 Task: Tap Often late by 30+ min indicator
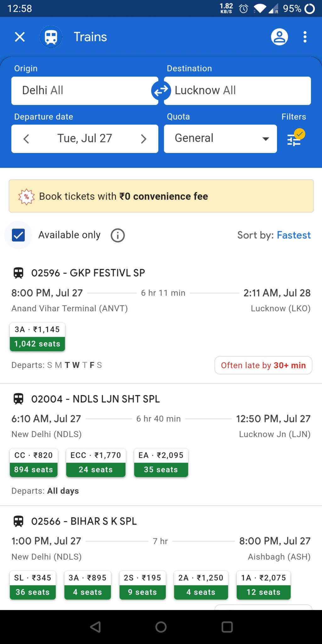[x=263, y=365]
